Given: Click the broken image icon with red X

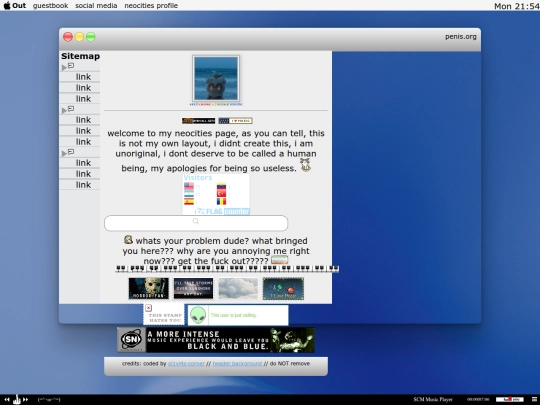Looking at the screenshot, I should point(148,308).
